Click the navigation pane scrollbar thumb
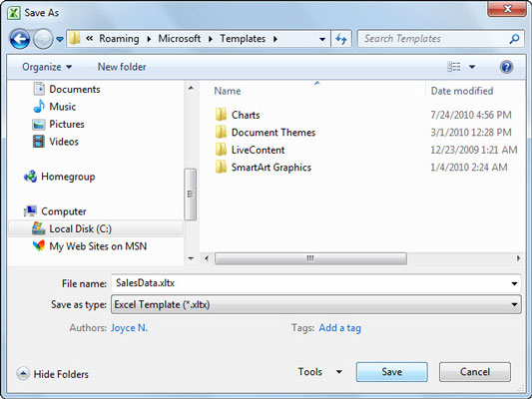This screenshot has width=532, height=399. pos(191,195)
